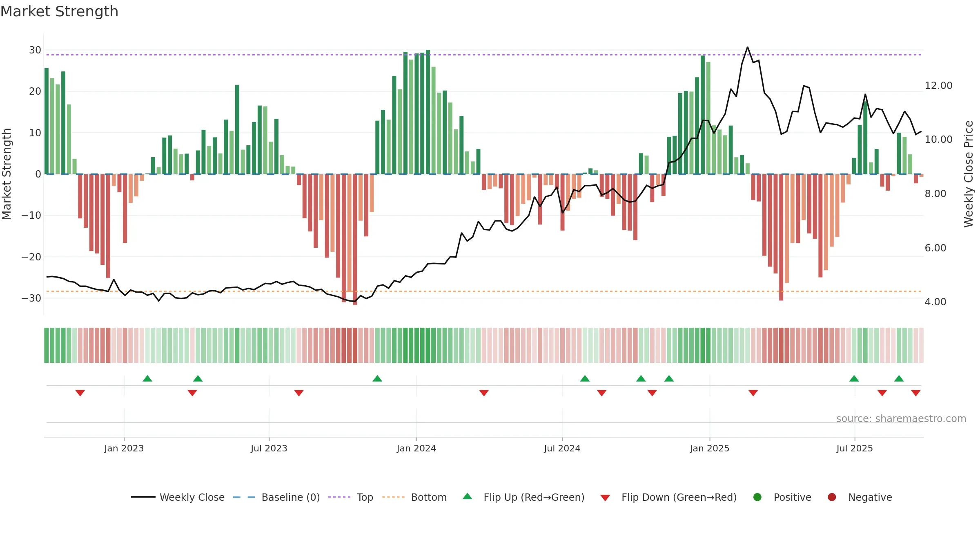Viewport: 980px width, 551px height.
Task: Select the Flip Up marker before Jan 2024
Action: point(377,378)
